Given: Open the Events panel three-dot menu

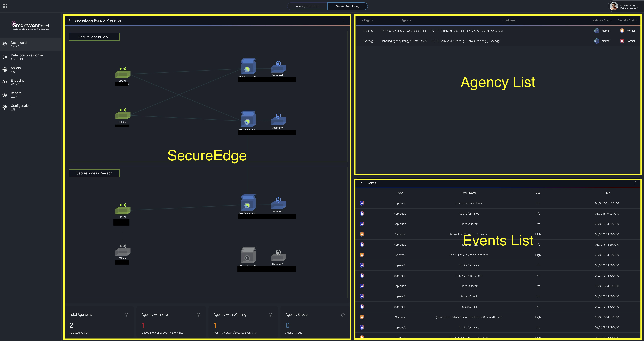Looking at the screenshot, I should click(x=635, y=183).
